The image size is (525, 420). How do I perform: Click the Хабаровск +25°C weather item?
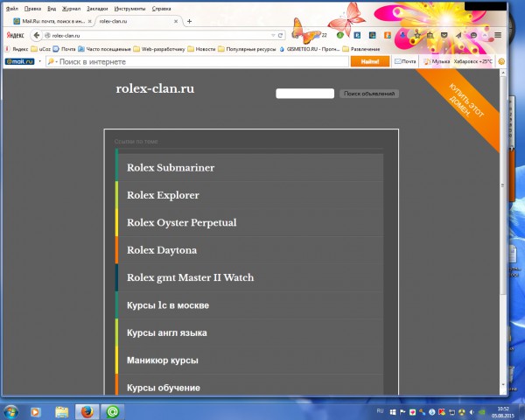(x=472, y=61)
